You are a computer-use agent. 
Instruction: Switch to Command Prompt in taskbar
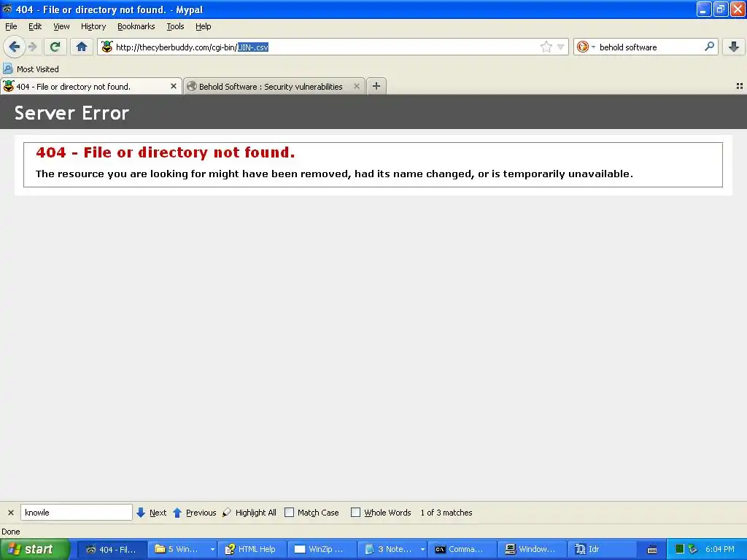click(x=462, y=549)
